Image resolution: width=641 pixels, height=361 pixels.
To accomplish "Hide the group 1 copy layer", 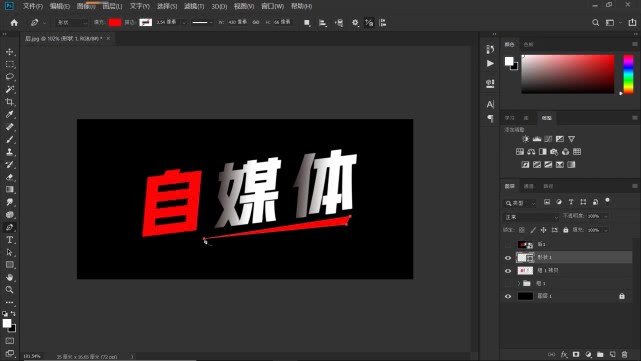I will pos(508,271).
